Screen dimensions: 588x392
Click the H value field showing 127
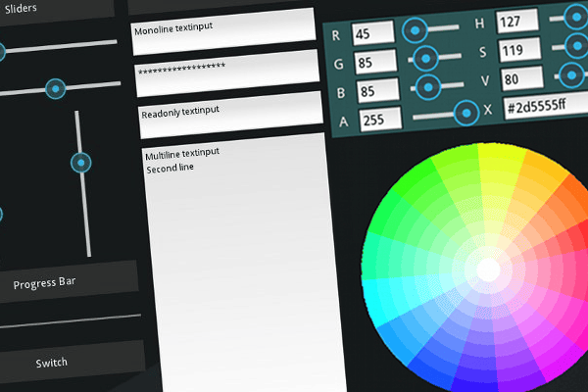coord(516,22)
